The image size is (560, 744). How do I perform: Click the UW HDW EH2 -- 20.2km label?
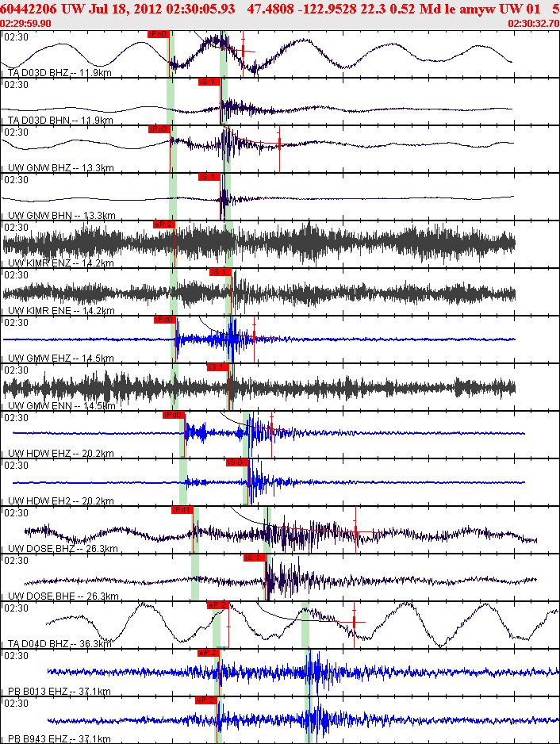pos(61,501)
